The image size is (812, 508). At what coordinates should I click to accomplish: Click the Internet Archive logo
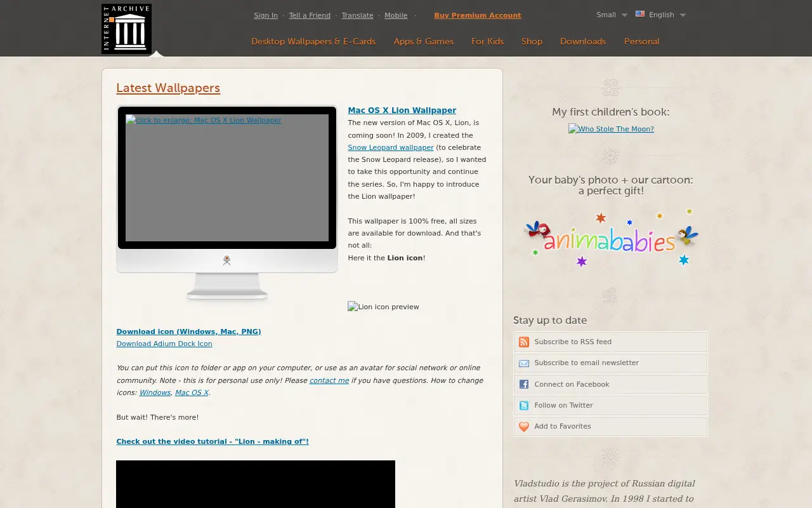coord(126,29)
